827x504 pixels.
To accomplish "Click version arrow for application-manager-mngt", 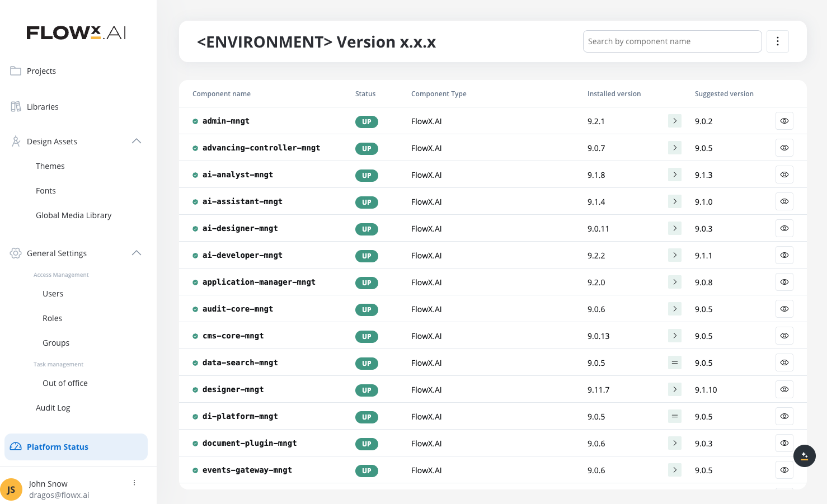I will [x=675, y=282].
